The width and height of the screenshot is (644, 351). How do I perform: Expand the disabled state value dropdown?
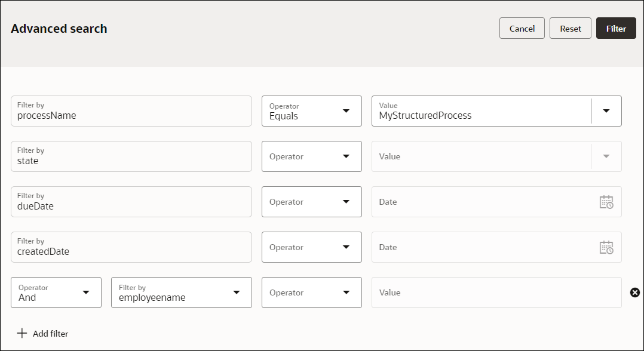[x=606, y=156]
